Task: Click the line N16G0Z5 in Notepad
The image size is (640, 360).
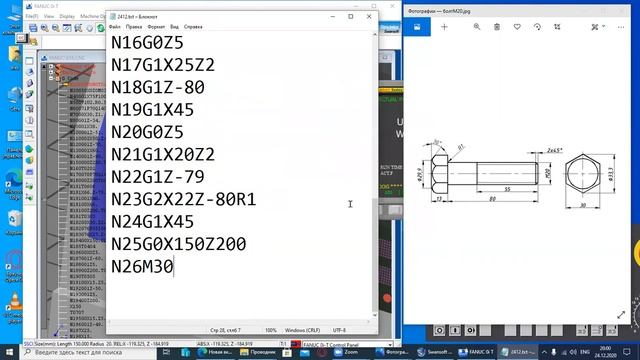Action: point(147,43)
